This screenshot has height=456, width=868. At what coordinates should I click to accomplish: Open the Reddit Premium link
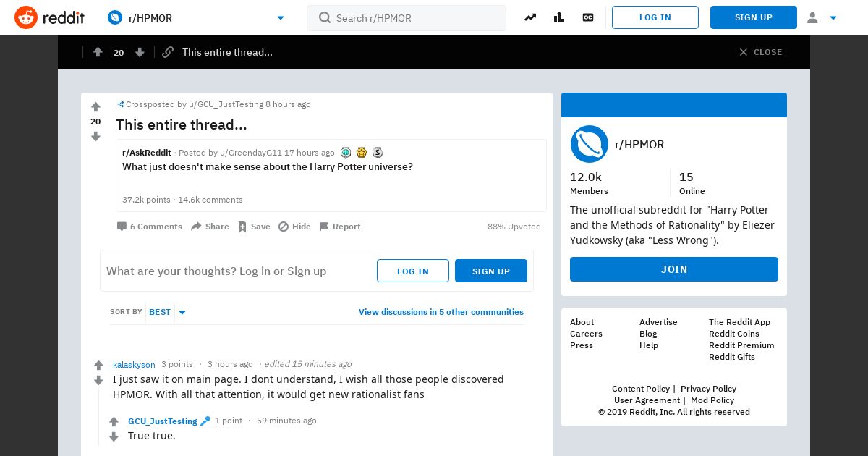[x=741, y=345]
